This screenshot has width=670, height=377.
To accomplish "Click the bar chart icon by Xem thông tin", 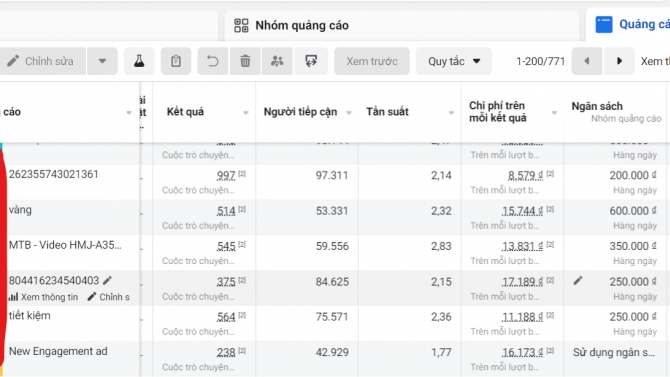I will [x=14, y=297].
